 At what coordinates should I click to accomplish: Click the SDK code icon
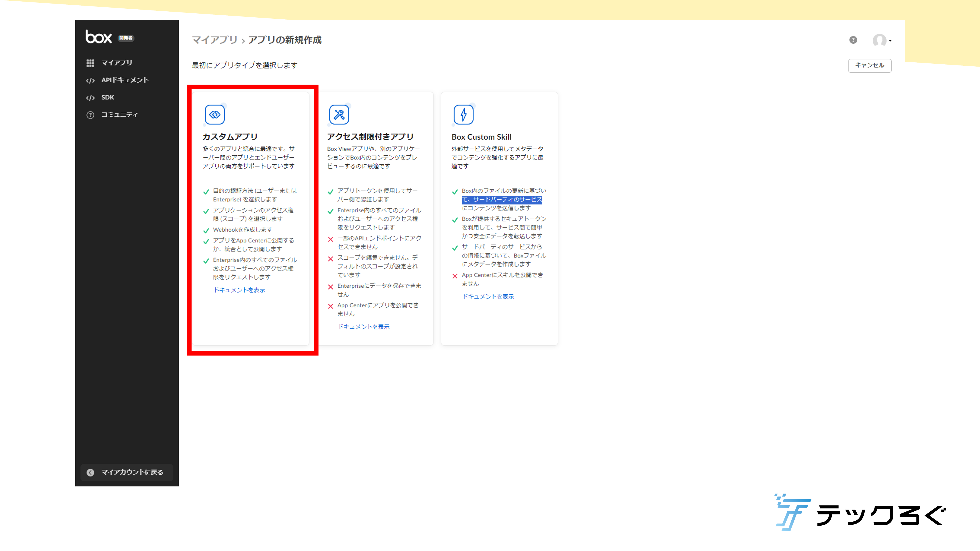(90, 98)
